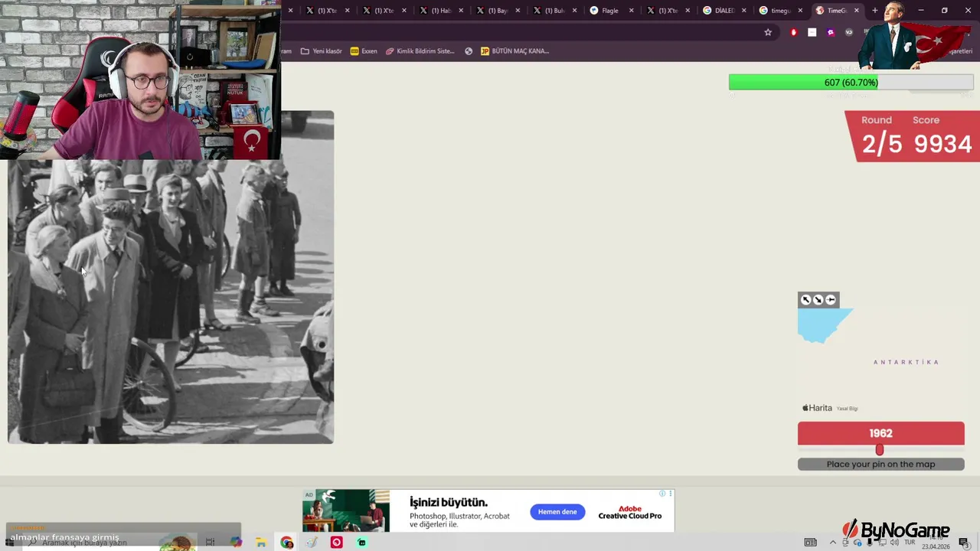Open the grey round extension icon
The height and width of the screenshot is (551, 980).
pos(848,32)
